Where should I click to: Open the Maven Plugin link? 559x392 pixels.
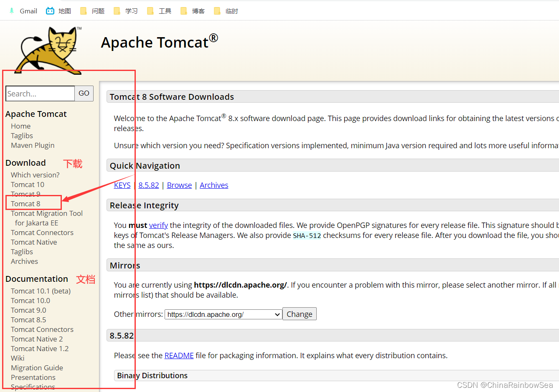[x=33, y=145]
